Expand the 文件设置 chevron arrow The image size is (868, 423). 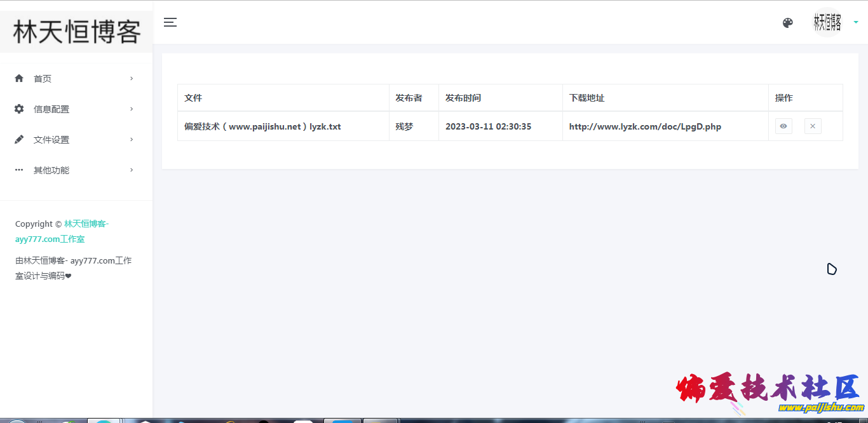(132, 139)
